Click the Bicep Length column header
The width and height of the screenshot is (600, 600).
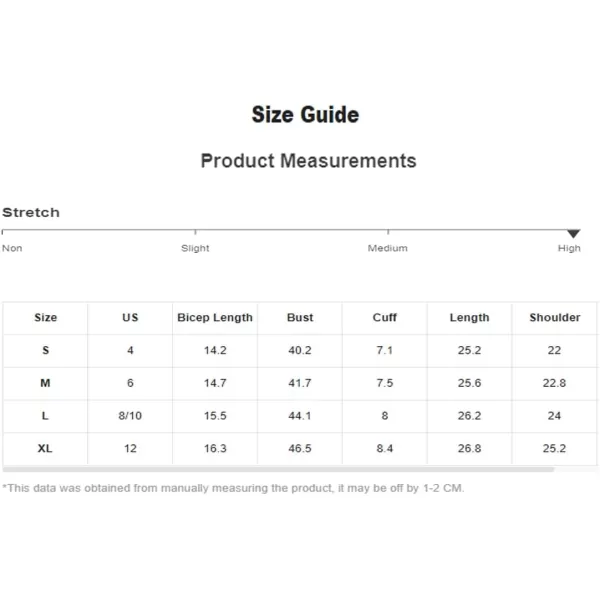click(x=215, y=318)
